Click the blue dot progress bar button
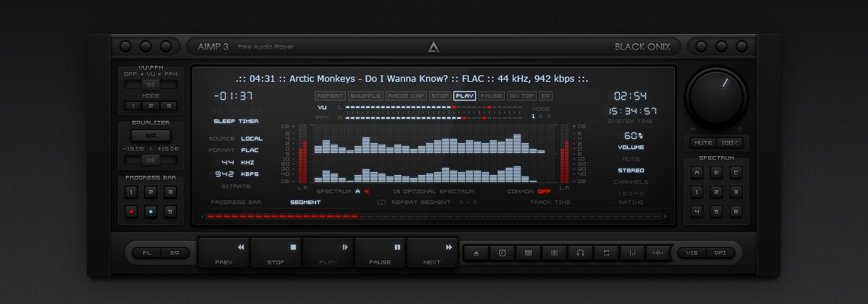This screenshot has width=868, height=304. click(150, 212)
